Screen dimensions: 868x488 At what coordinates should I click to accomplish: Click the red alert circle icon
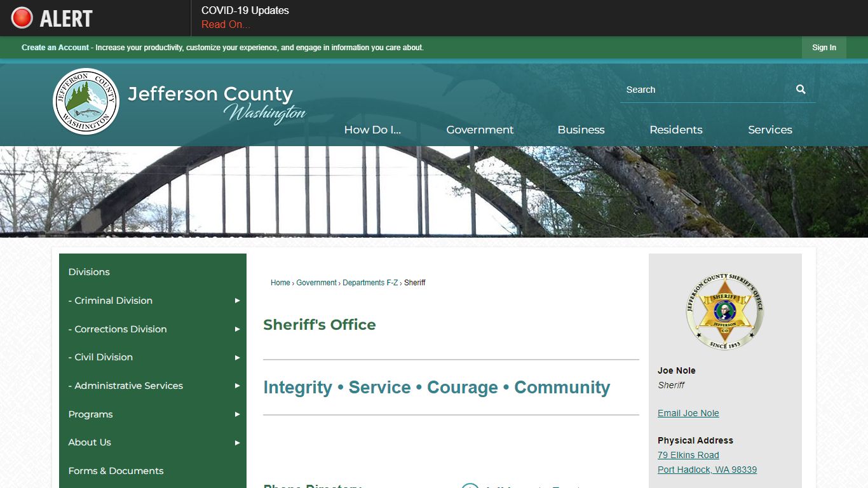(22, 18)
